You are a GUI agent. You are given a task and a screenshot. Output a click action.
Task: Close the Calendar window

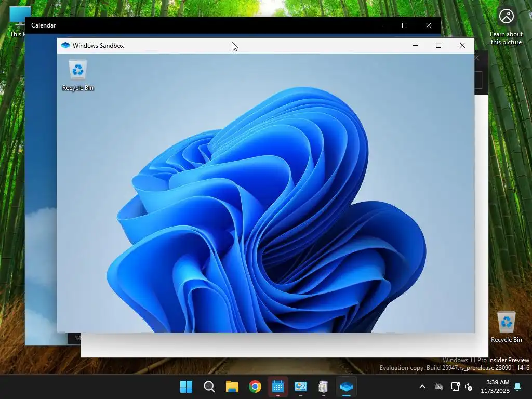coord(429,25)
